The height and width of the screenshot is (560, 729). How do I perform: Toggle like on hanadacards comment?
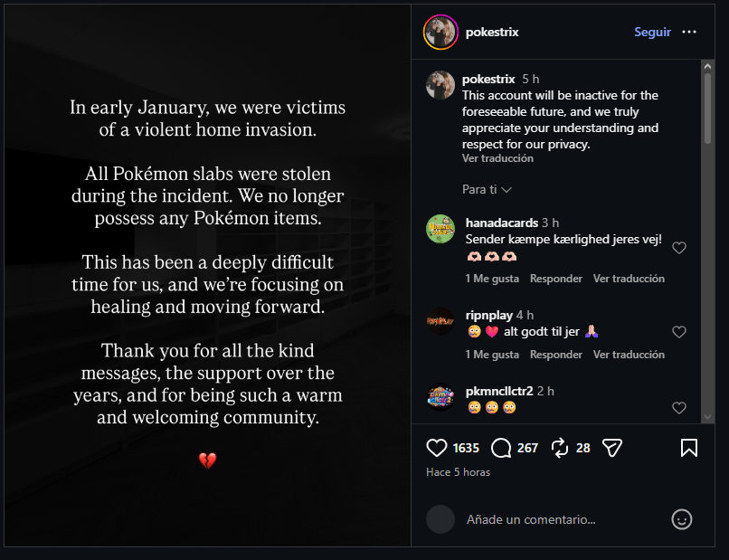679,248
